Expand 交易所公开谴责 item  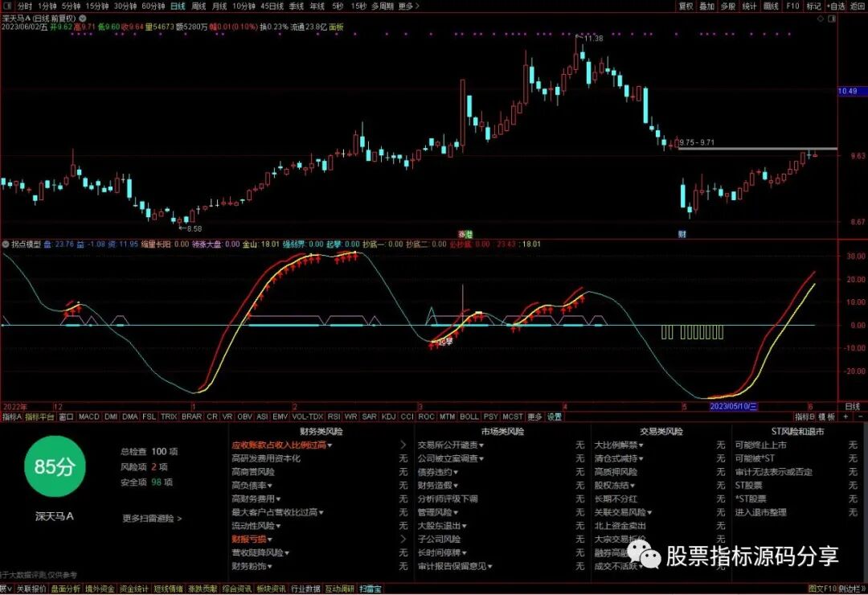click(x=451, y=445)
